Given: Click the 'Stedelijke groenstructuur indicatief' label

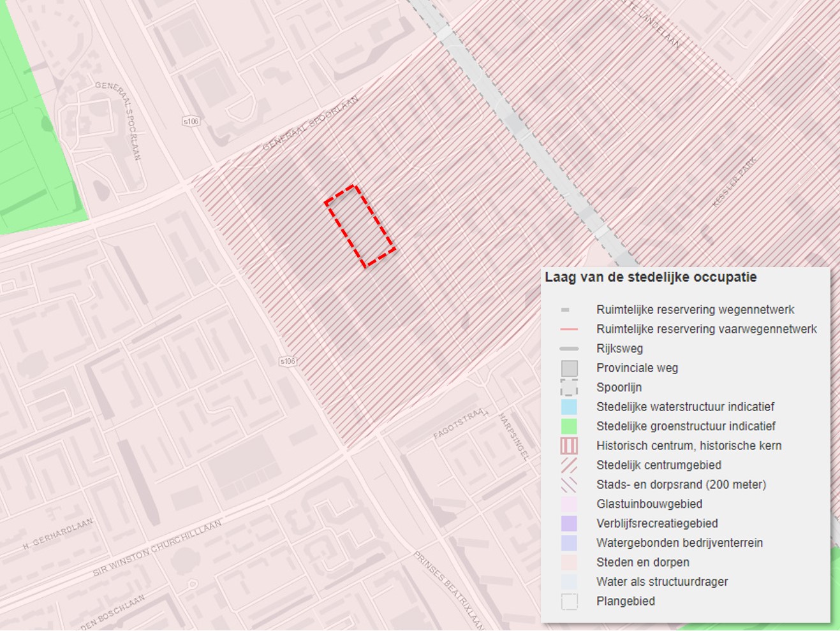Looking at the screenshot, I should pyautogui.click(x=686, y=426).
